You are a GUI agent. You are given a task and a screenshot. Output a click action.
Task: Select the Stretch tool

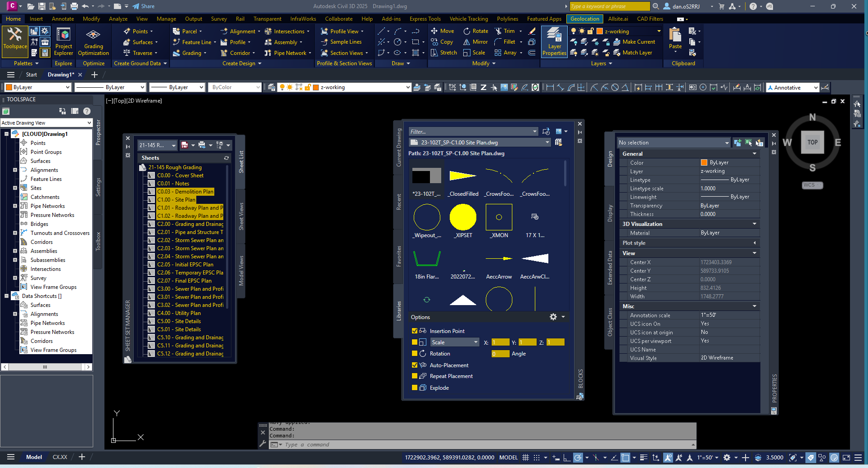click(x=443, y=53)
